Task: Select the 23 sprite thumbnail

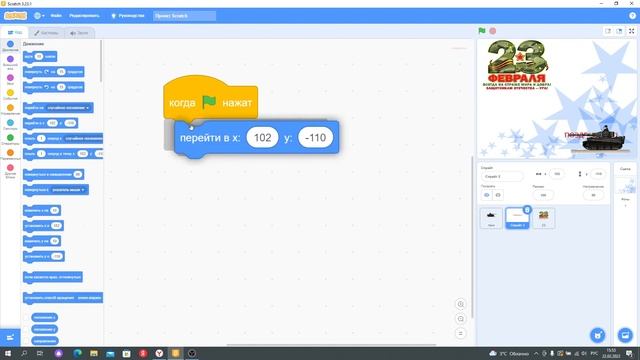Action: (x=543, y=218)
